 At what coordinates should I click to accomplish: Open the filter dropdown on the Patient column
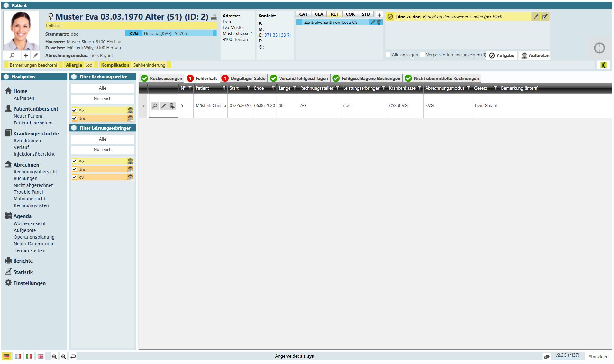224,88
